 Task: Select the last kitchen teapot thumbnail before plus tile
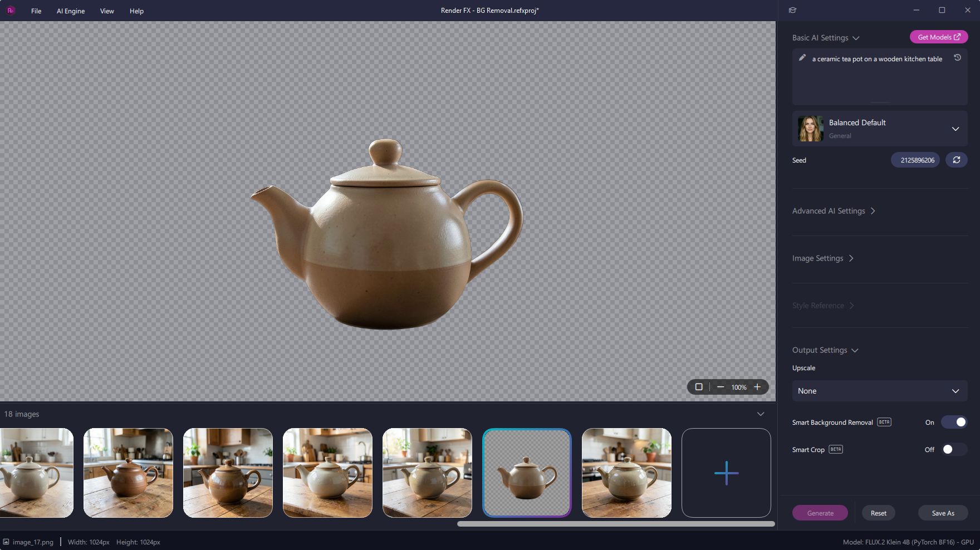[626, 473]
